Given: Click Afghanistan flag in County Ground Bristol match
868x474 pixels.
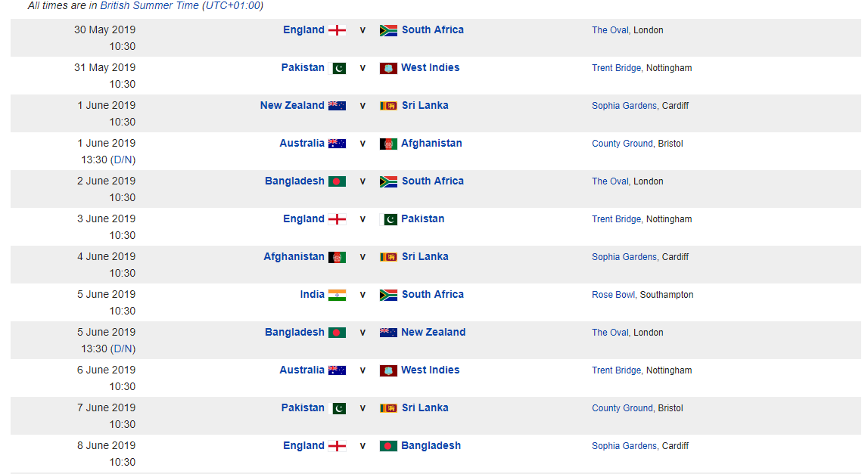Looking at the screenshot, I should [x=389, y=144].
